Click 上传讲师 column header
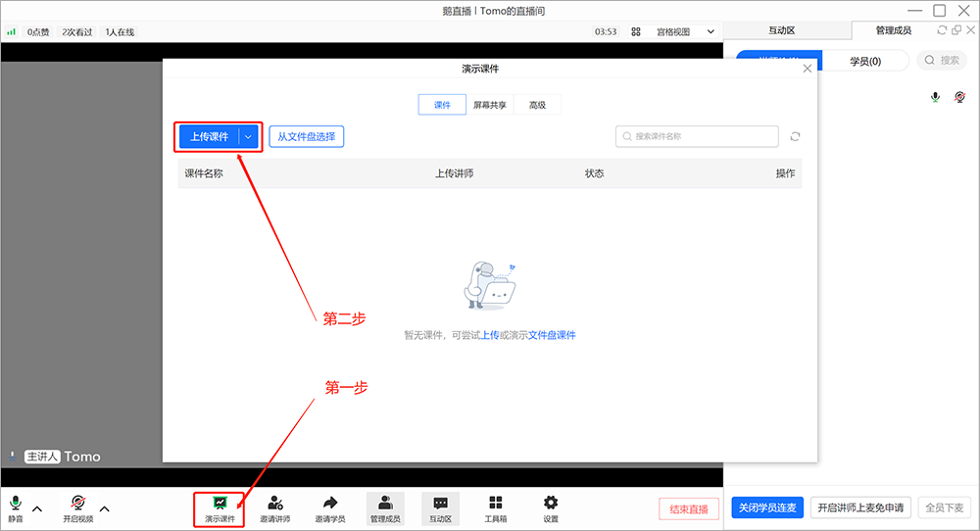This screenshot has width=980, height=531. (x=455, y=173)
